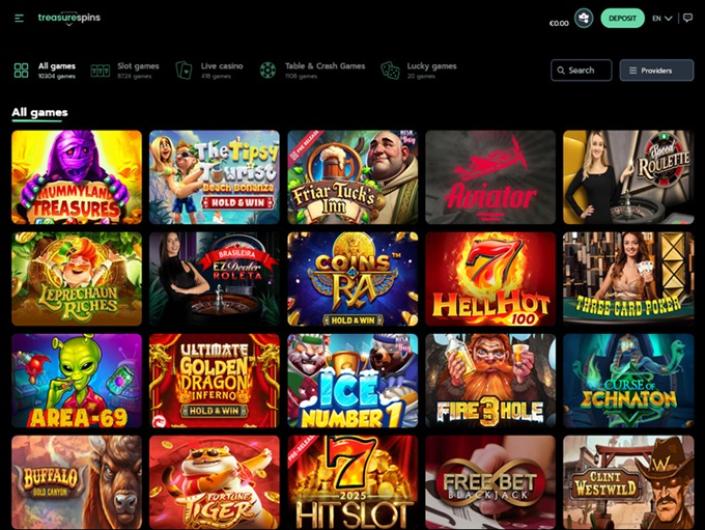Click the Table & Crash chip icon
The width and height of the screenshot is (705, 530).
point(268,71)
